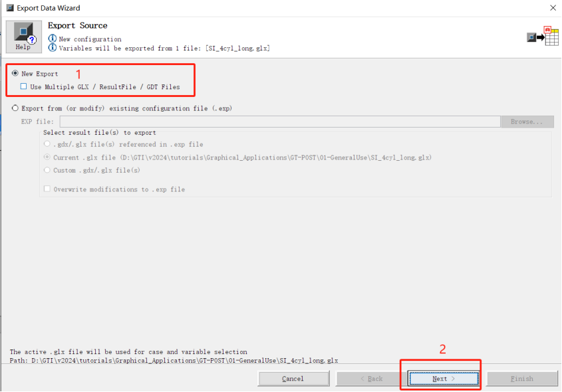The width and height of the screenshot is (562, 392).
Task: Click the Export Source heading text
Action: [78, 25]
